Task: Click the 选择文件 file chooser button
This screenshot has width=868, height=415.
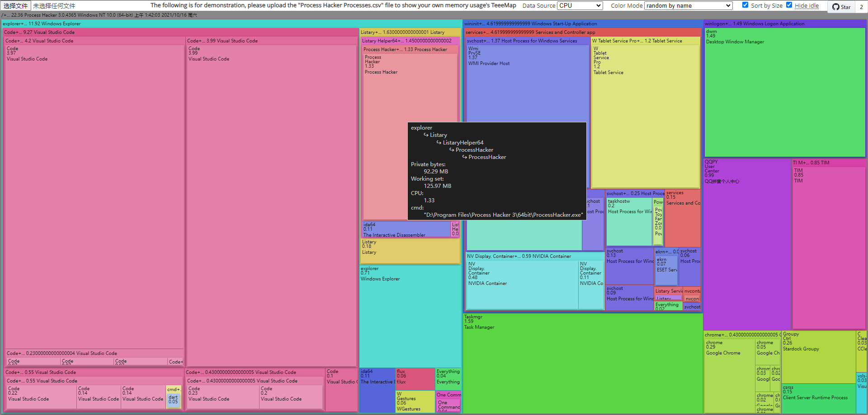Action: tap(16, 6)
